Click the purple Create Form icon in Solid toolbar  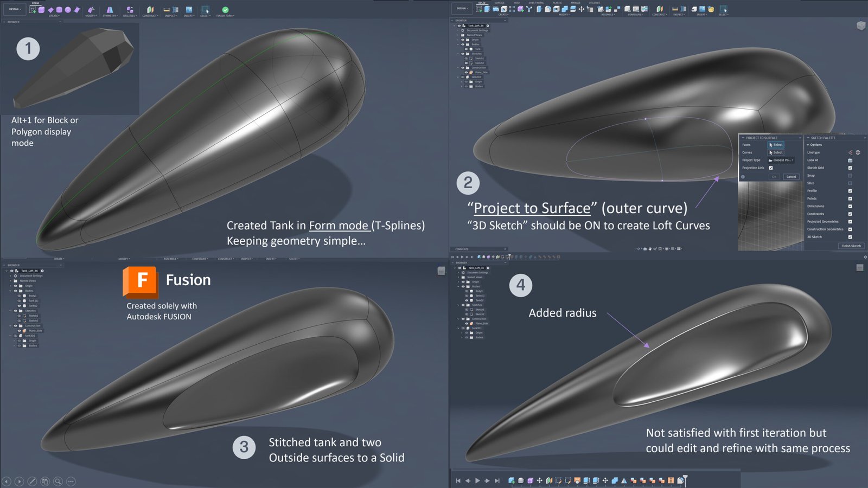coord(520,9)
